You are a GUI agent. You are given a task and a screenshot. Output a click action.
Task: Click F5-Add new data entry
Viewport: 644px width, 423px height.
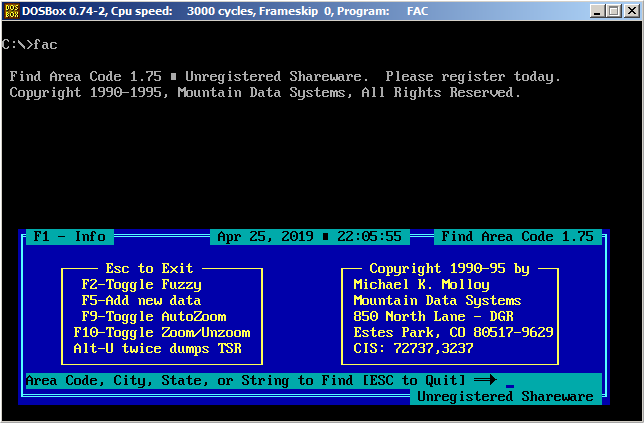point(141,301)
